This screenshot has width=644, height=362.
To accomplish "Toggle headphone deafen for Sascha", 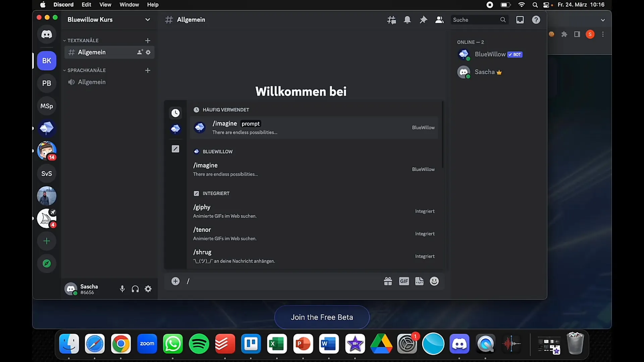I will point(136,289).
